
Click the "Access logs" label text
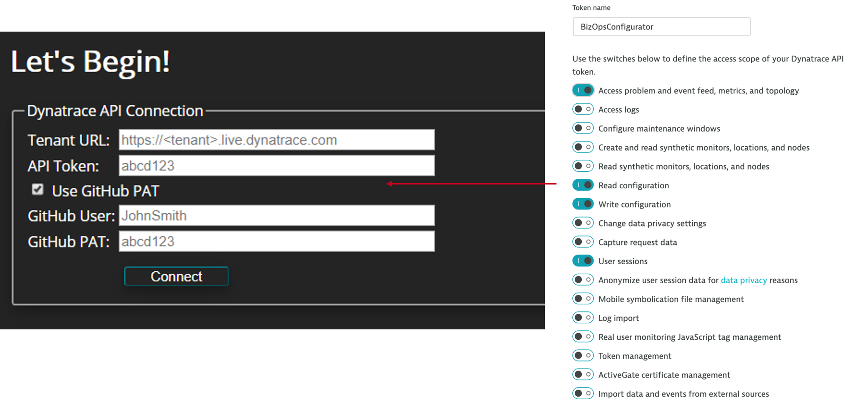point(619,110)
